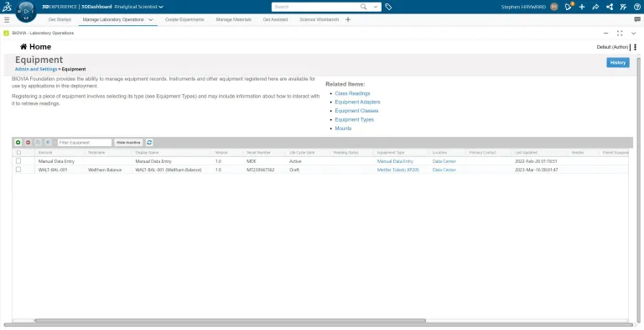Screen dimensions: 644x330
Task: Select the Manage Laboratory Operations tab
Action: pos(113,19)
